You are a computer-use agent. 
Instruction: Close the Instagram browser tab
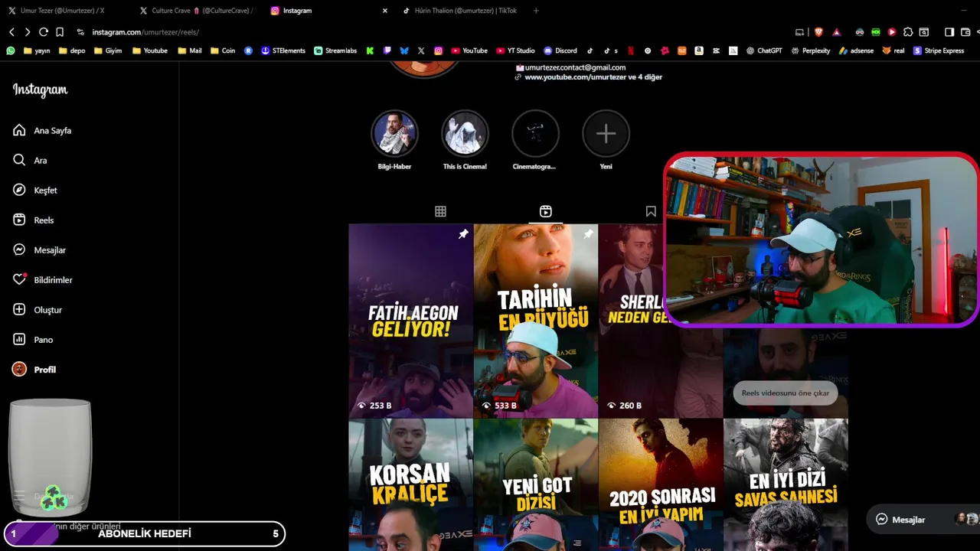pyautogui.click(x=384, y=11)
